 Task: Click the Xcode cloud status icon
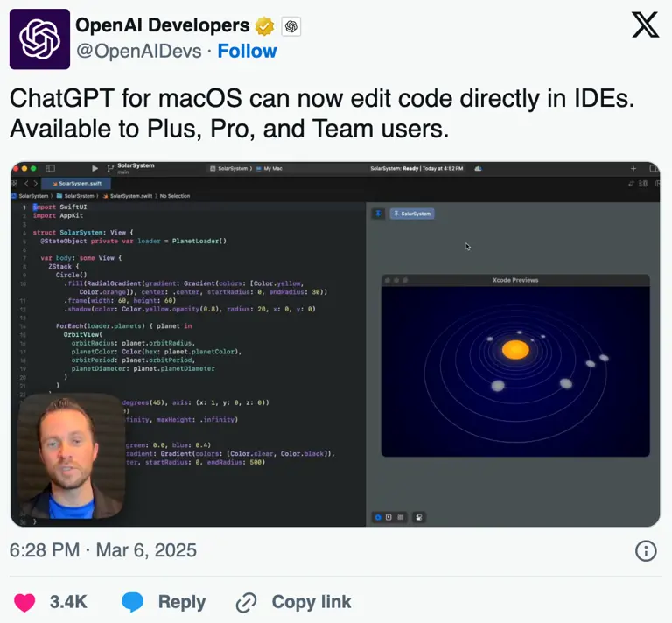[479, 168]
